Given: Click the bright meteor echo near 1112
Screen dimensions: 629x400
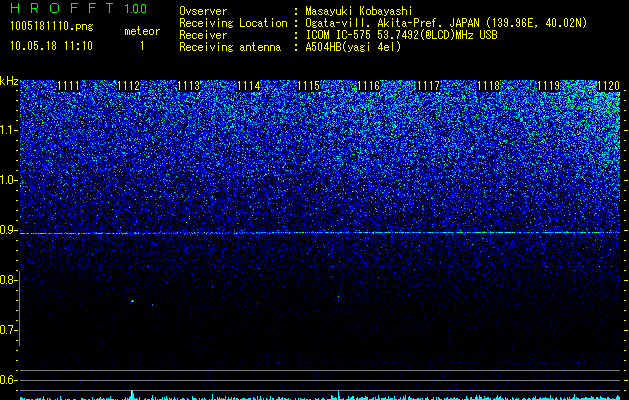Looking at the screenshot, I should 132,301.
